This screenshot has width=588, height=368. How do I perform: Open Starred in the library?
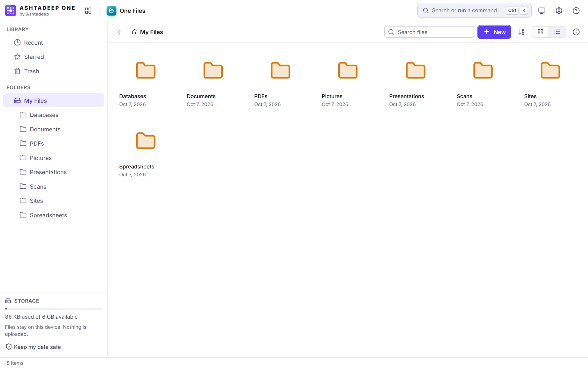click(x=54, y=57)
